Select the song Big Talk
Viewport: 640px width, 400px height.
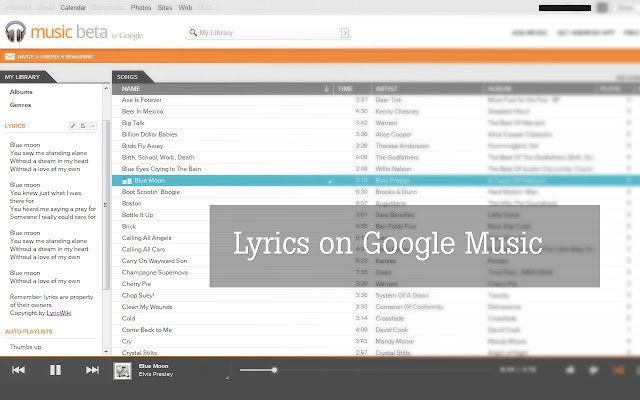(133, 122)
